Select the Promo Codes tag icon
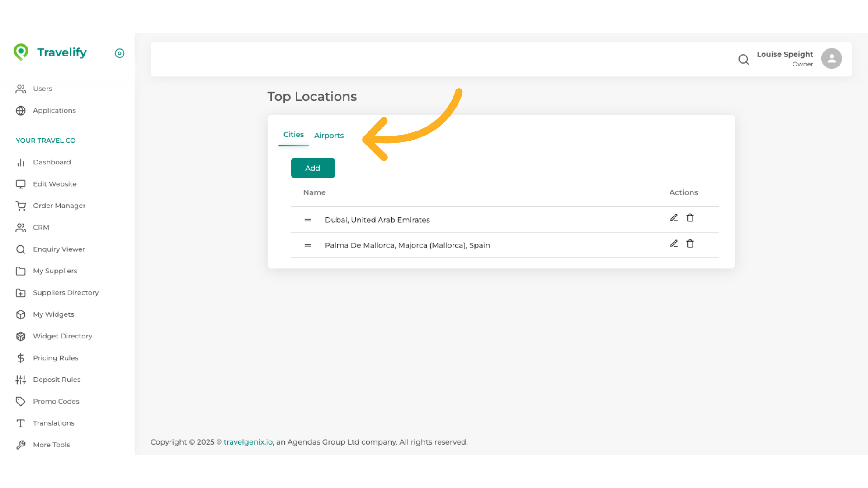Screen dimensions: 868x488 coord(21,401)
